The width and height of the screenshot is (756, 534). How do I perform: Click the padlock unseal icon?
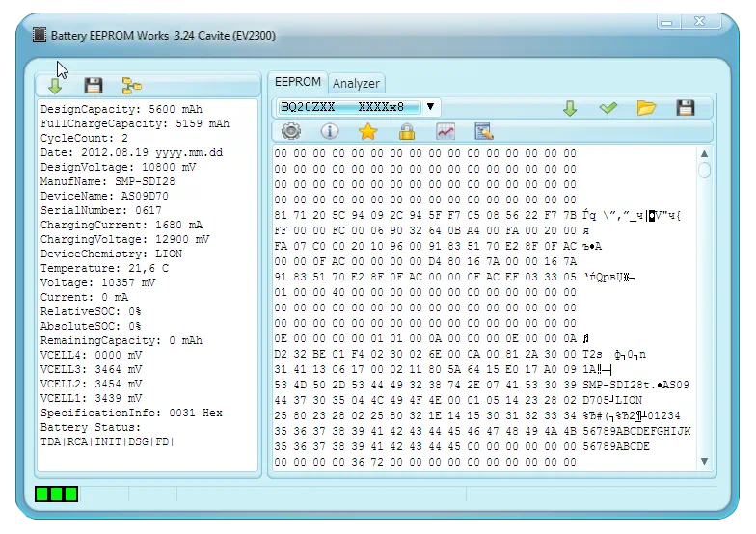407,131
